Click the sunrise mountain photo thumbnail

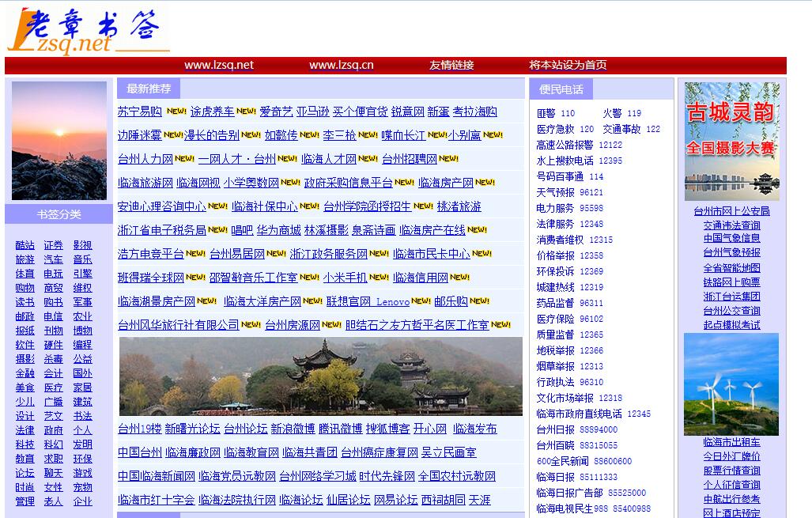59,141
